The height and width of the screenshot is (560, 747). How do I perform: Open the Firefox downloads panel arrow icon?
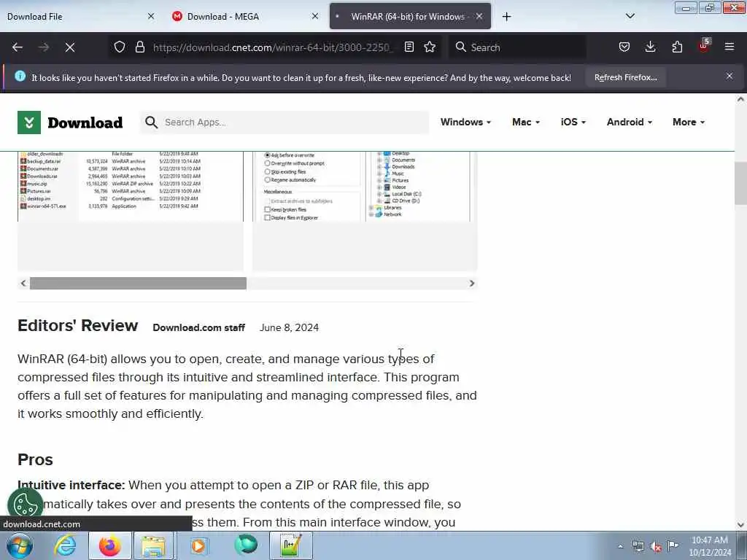pyautogui.click(x=650, y=47)
